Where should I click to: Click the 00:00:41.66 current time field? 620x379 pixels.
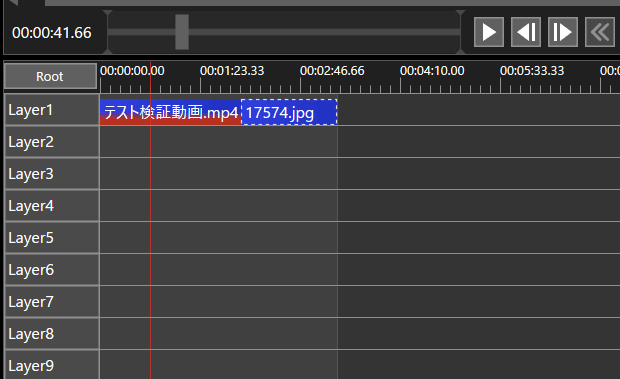[x=52, y=33]
